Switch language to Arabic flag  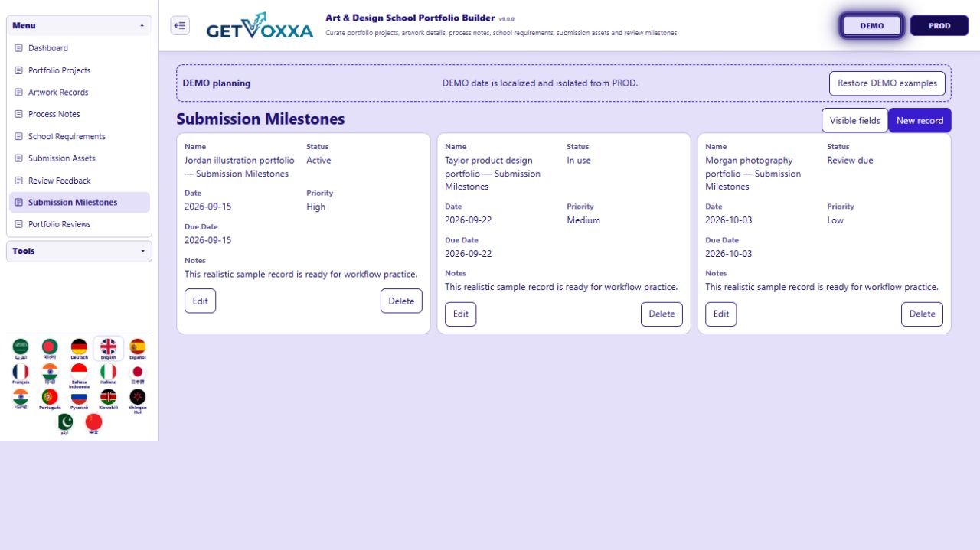21,349
